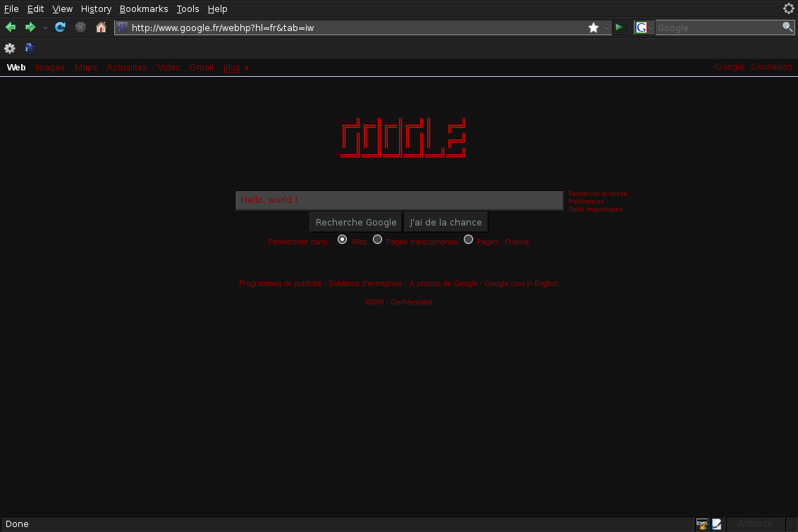Select the 'Pages : France' radio button
Image resolution: width=798 pixels, height=532 pixels.
(x=468, y=240)
